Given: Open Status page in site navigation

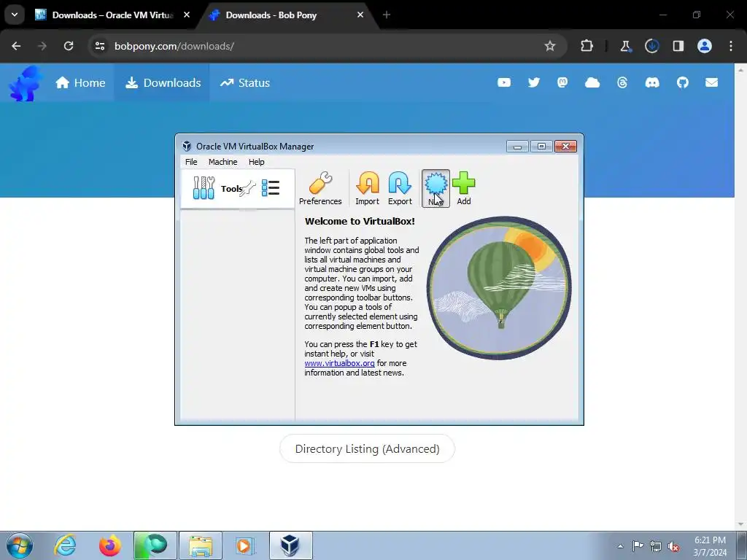Looking at the screenshot, I should point(245,83).
